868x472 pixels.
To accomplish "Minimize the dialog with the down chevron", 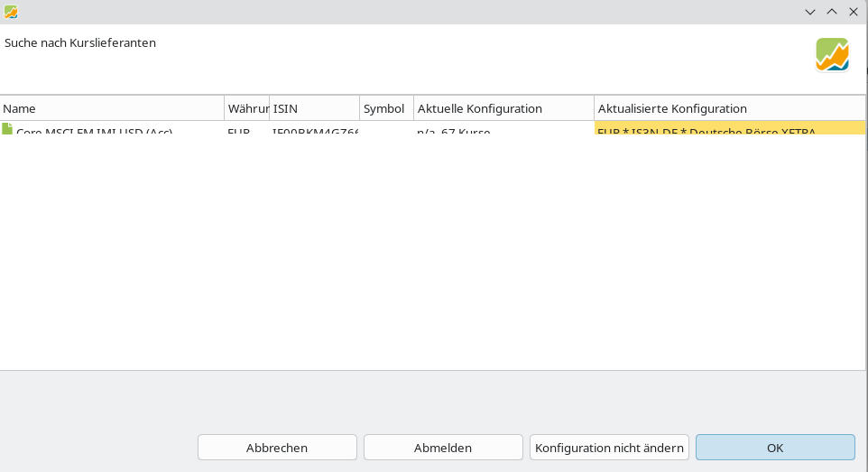I will point(810,12).
